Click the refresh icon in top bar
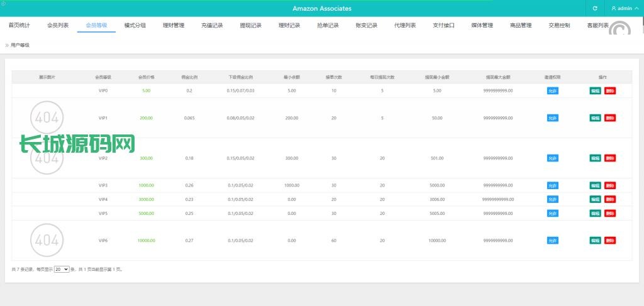Image resolution: width=644 pixels, height=306 pixels. tap(595, 9)
